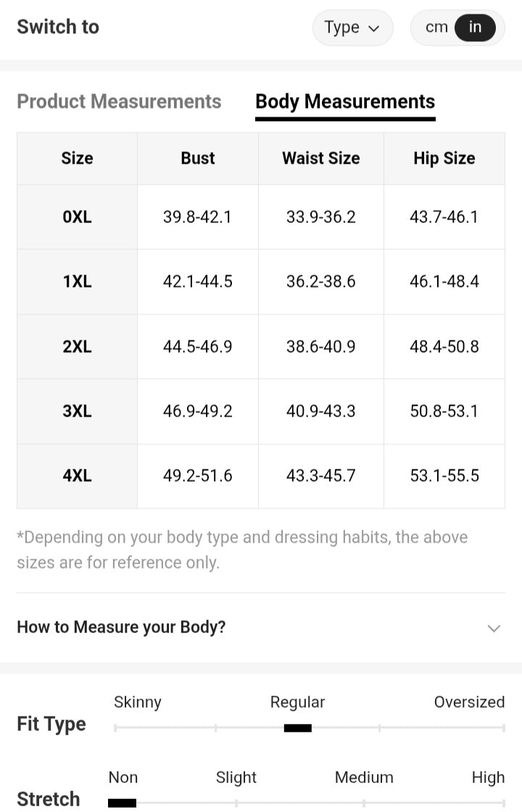
Task: Open the Type dropdown
Action: 352,28
